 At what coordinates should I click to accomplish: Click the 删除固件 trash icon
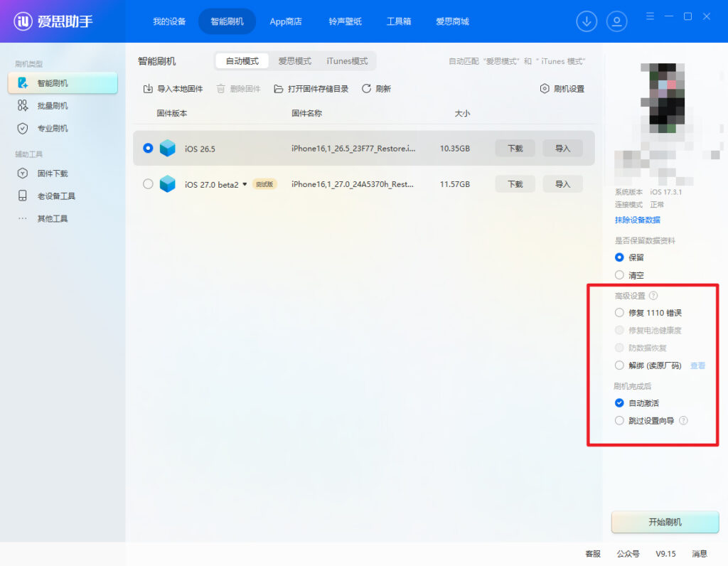pyautogui.click(x=221, y=89)
